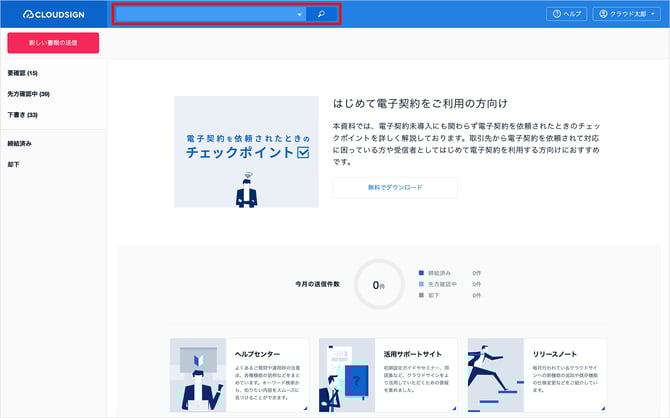Open the 下書き (33) drafts list
The height and width of the screenshot is (418, 670).
[23, 115]
